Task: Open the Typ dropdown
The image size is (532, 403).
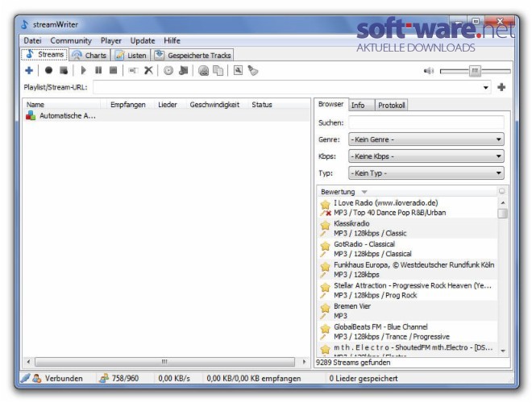Action: [x=426, y=173]
